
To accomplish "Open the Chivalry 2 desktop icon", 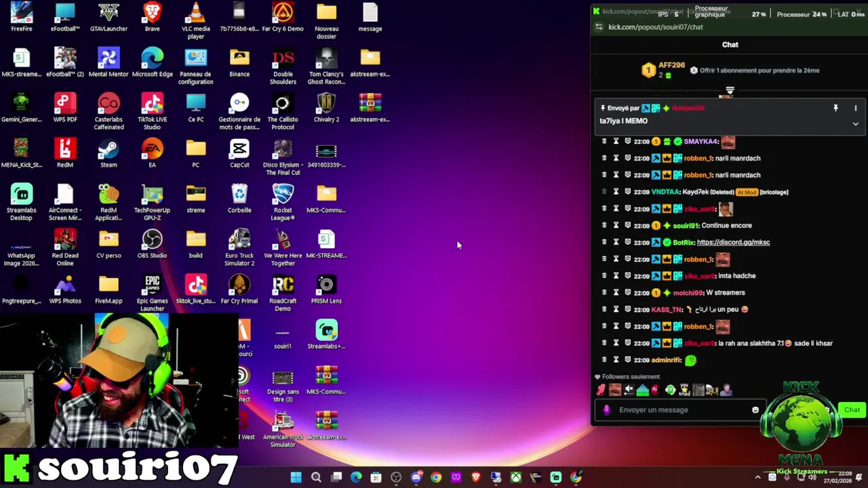I will [326, 108].
